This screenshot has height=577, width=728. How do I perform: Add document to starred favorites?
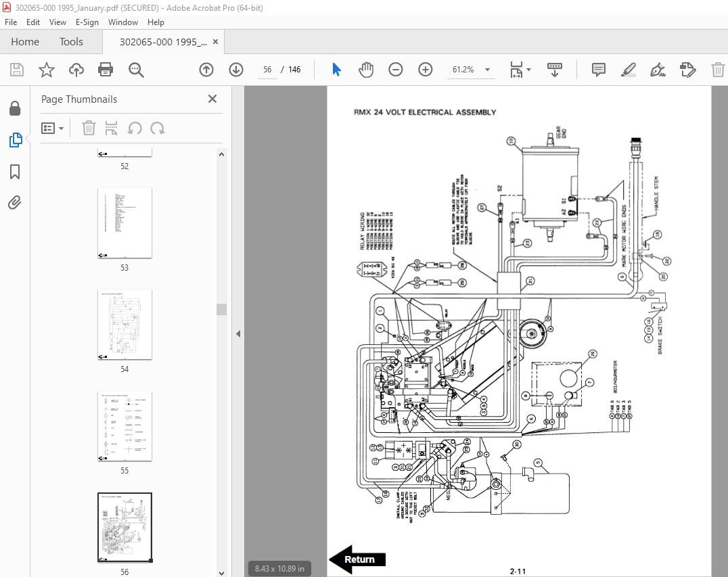[x=47, y=70]
